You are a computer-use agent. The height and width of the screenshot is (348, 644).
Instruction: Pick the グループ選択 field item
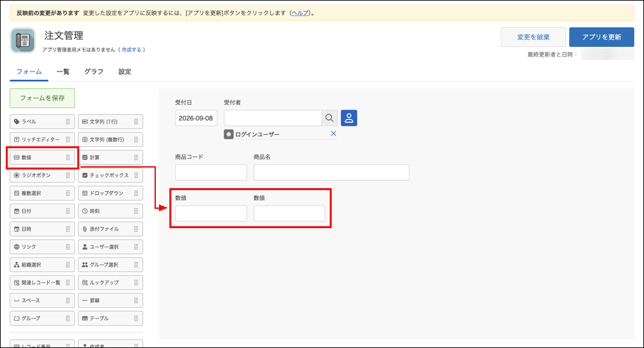(x=111, y=265)
